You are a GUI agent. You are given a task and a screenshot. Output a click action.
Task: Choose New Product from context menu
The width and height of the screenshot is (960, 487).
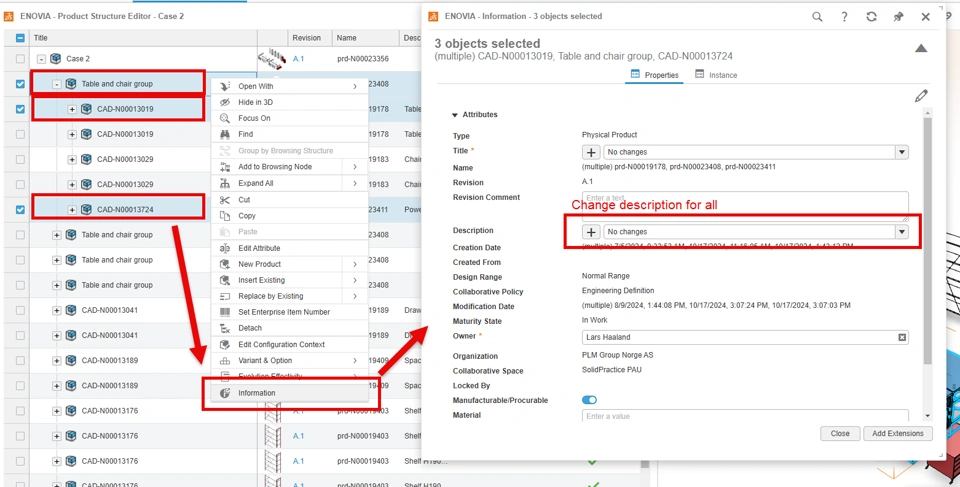(290, 264)
